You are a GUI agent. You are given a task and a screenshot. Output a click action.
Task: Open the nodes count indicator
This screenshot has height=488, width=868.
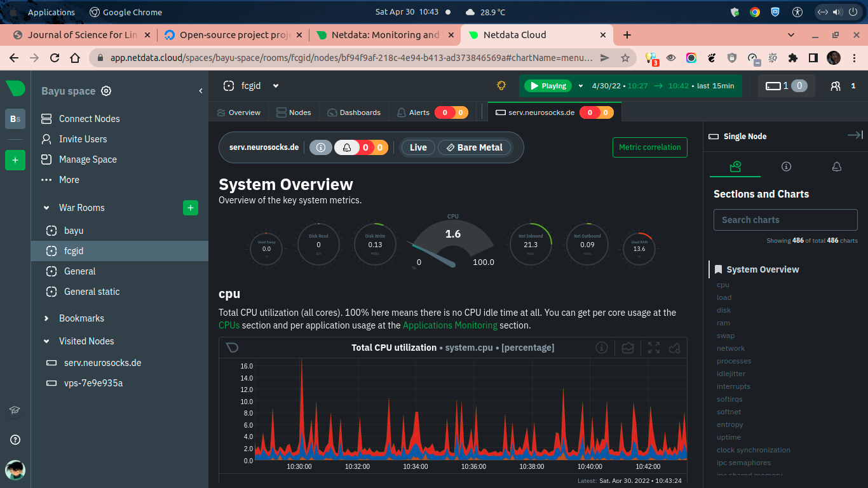coord(786,86)
